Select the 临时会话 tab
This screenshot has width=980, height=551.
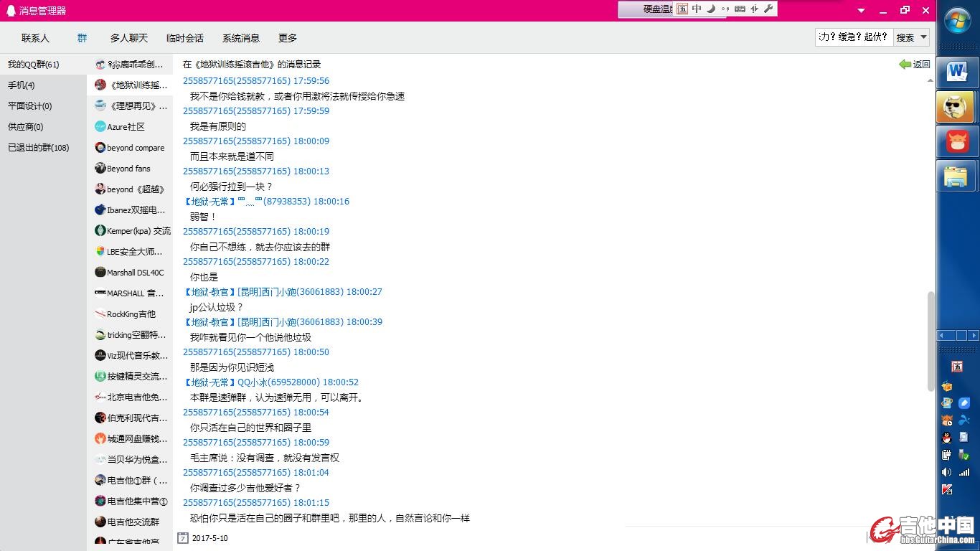[184, 38]
